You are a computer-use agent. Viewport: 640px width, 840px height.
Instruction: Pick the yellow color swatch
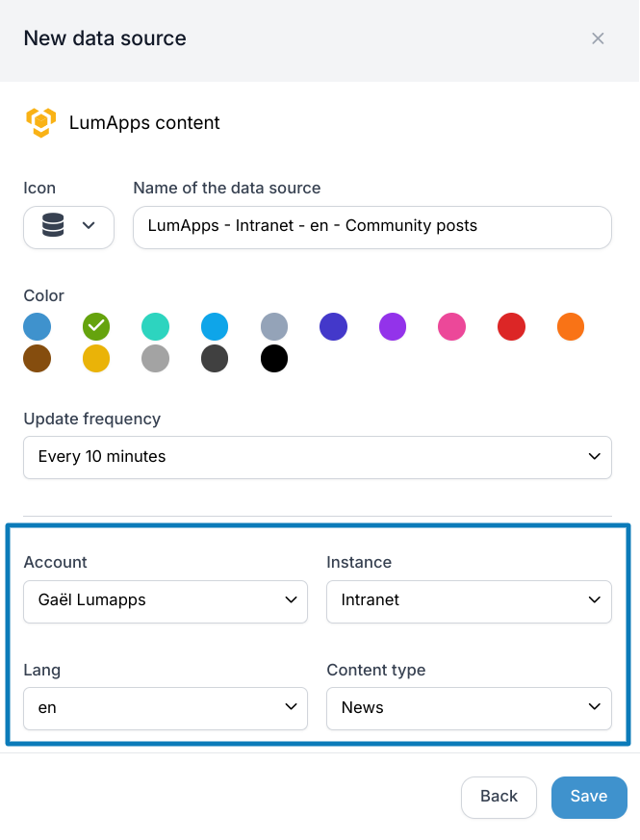96,358
